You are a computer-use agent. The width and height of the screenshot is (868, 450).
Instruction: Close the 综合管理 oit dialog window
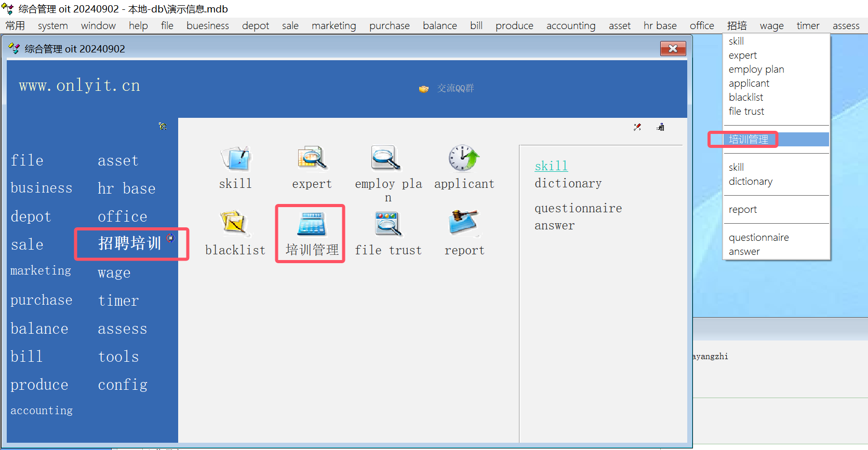click(x=673, y=49)
